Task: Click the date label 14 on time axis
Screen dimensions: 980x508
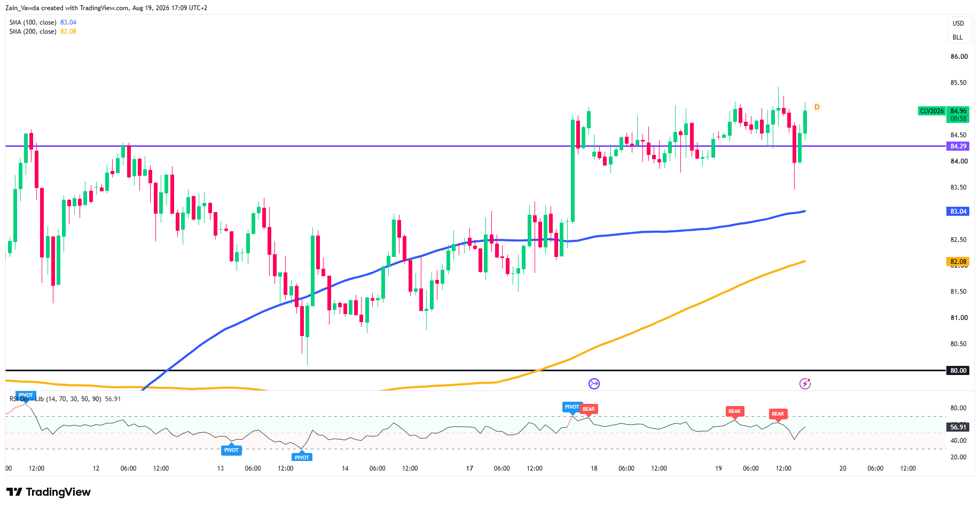Action: coord(345,468)
